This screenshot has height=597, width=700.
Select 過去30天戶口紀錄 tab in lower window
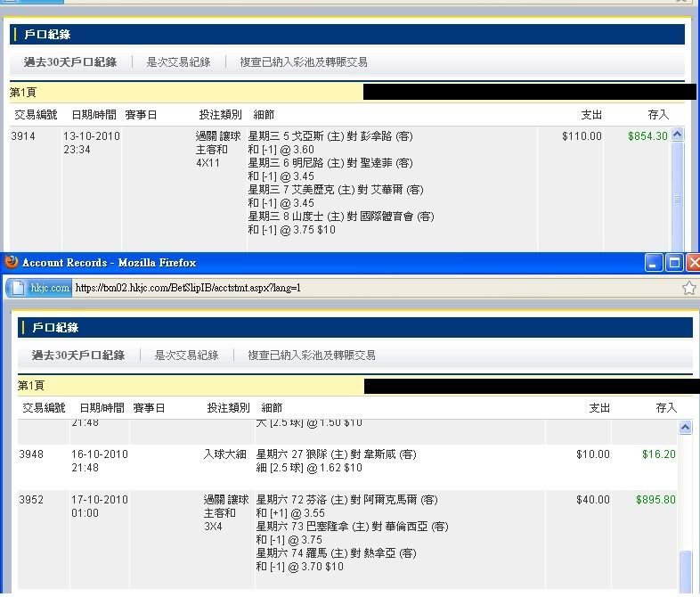pos(78,356)
